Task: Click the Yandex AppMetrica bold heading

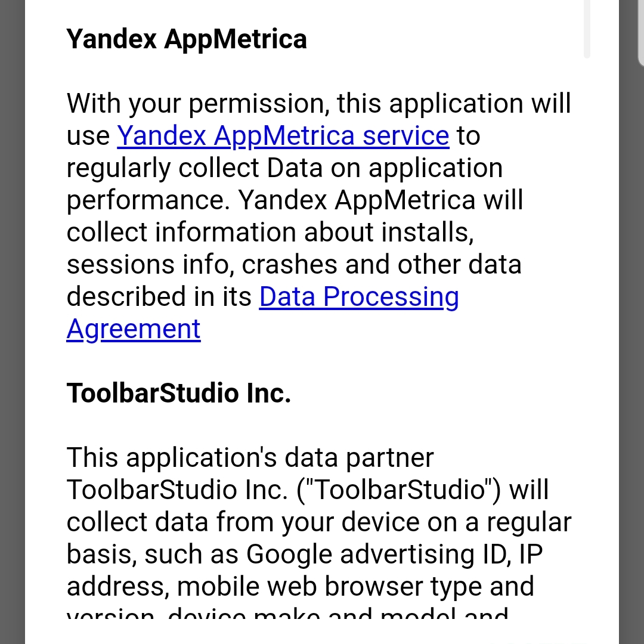Action: coord(187,39)
